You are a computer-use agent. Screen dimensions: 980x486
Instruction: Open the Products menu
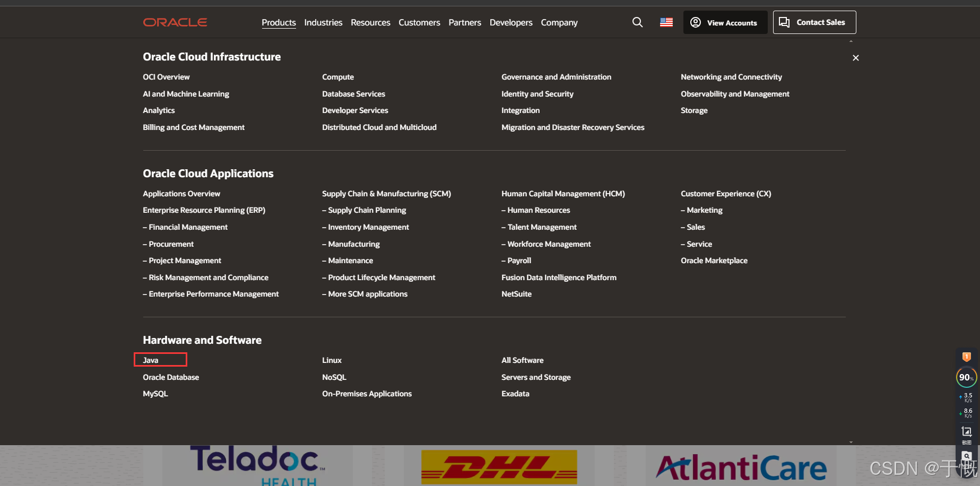tap(279, 22)
